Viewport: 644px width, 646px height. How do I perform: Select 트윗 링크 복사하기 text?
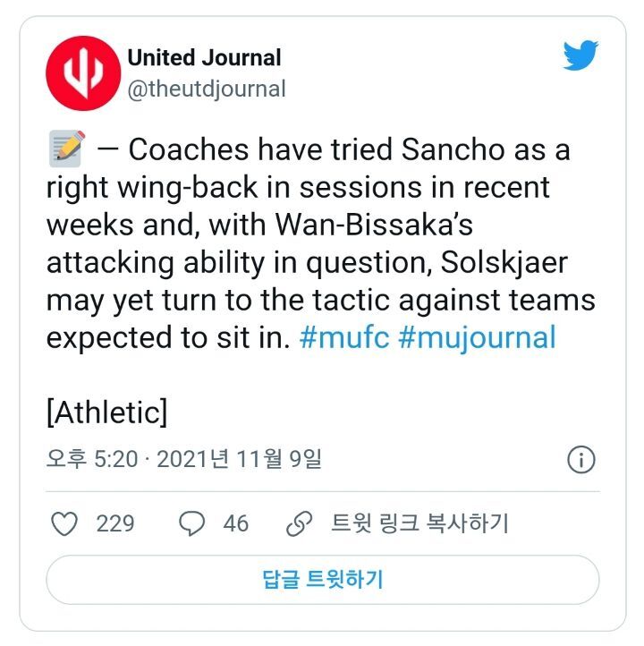[x=419, y=523]
